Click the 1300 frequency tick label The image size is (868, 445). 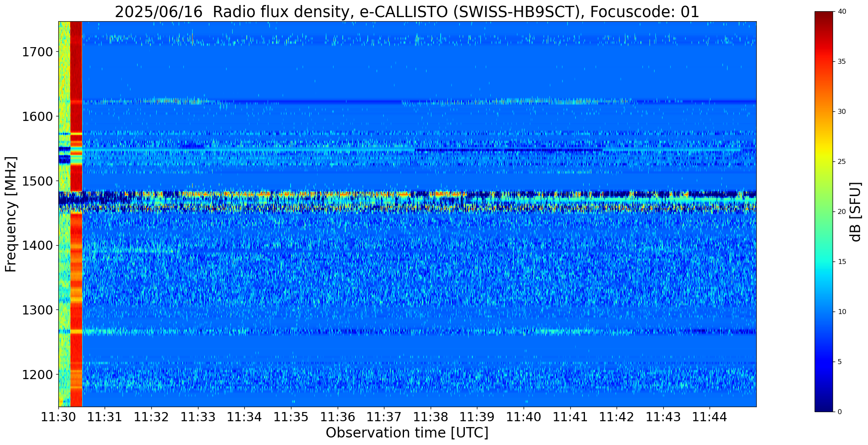(37, 310)
